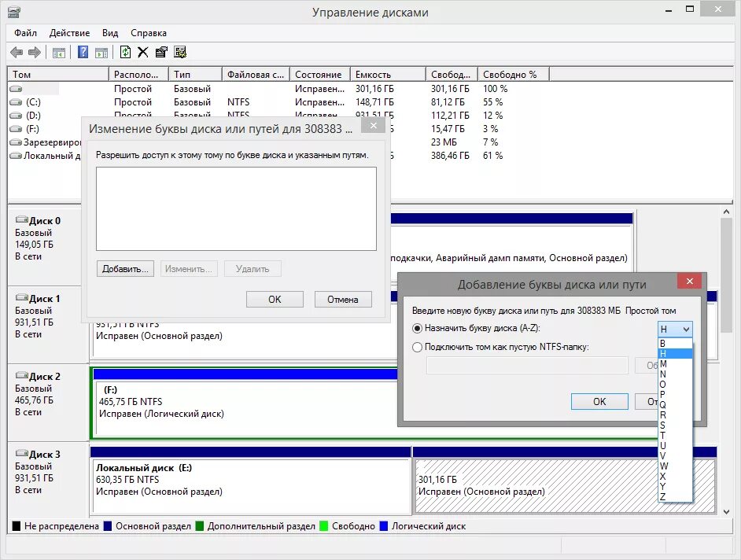Sort by the Состояние column header
Screen dimensions: 741x560
(320, 74)
